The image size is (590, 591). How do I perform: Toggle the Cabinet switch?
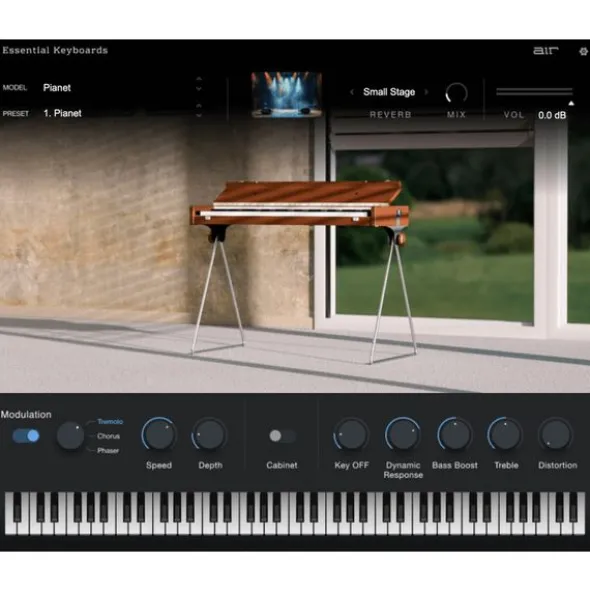282,436
